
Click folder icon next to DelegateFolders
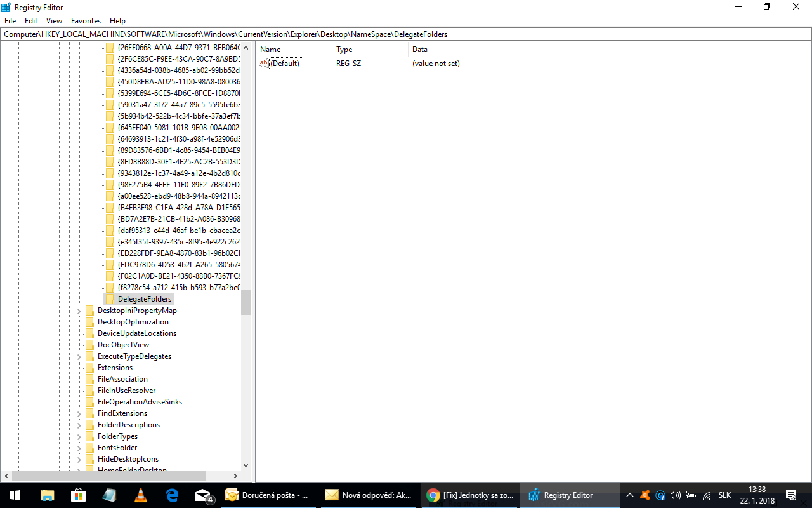click(110, 299)
